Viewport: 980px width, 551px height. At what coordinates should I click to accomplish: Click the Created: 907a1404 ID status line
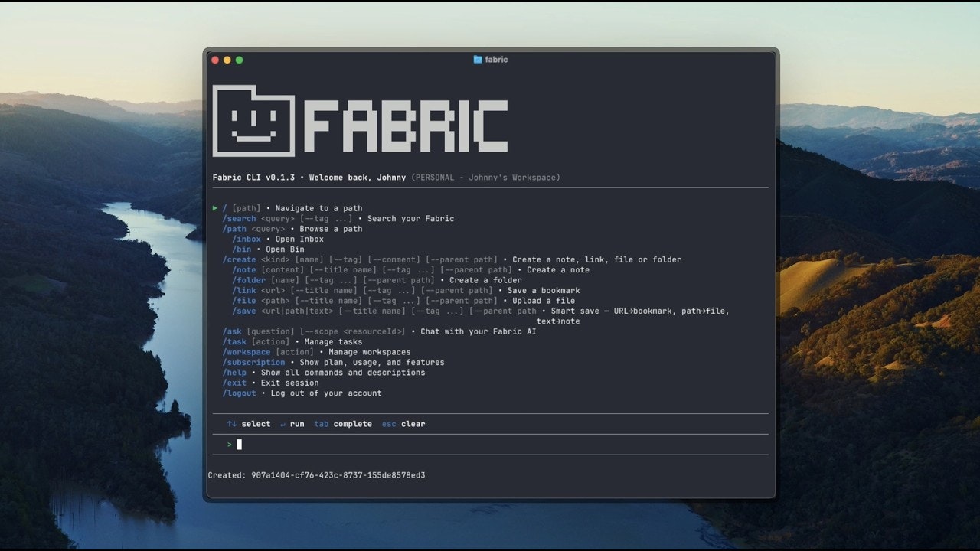316,475
